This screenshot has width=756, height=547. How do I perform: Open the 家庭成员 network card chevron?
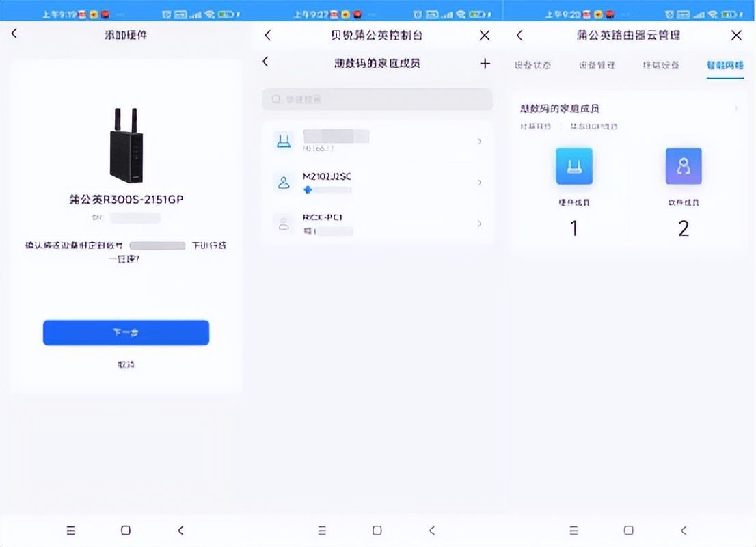[736, 109]
